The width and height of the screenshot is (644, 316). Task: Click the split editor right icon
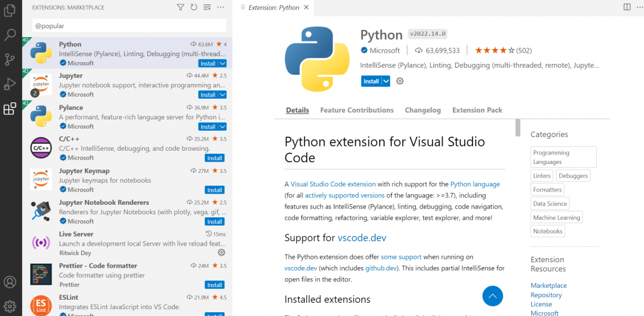point(626,7)
